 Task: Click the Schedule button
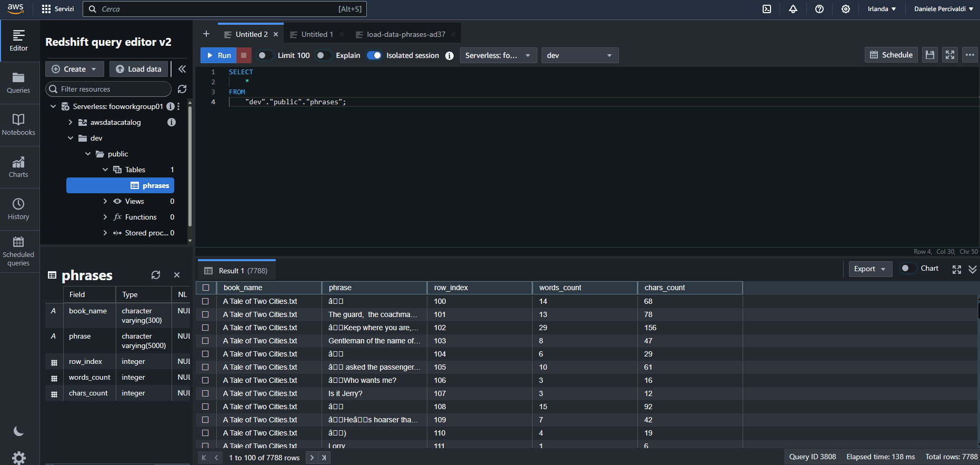[x=891, y=55]
